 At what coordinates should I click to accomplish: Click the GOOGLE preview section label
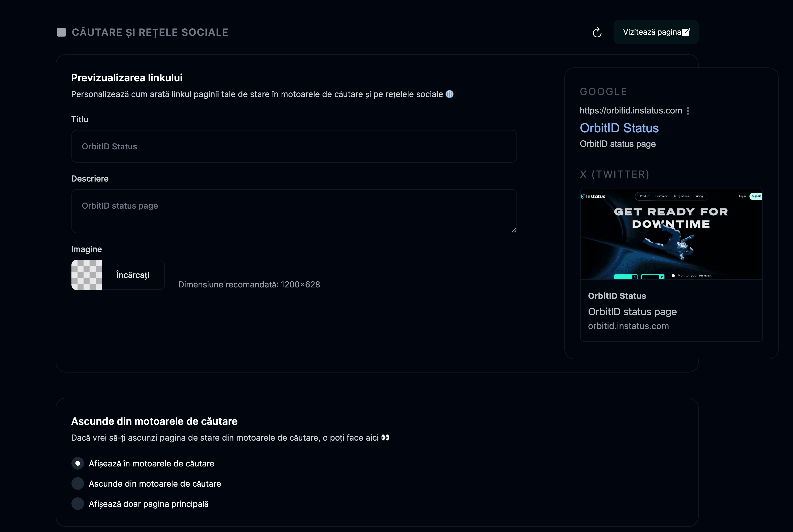604,92
